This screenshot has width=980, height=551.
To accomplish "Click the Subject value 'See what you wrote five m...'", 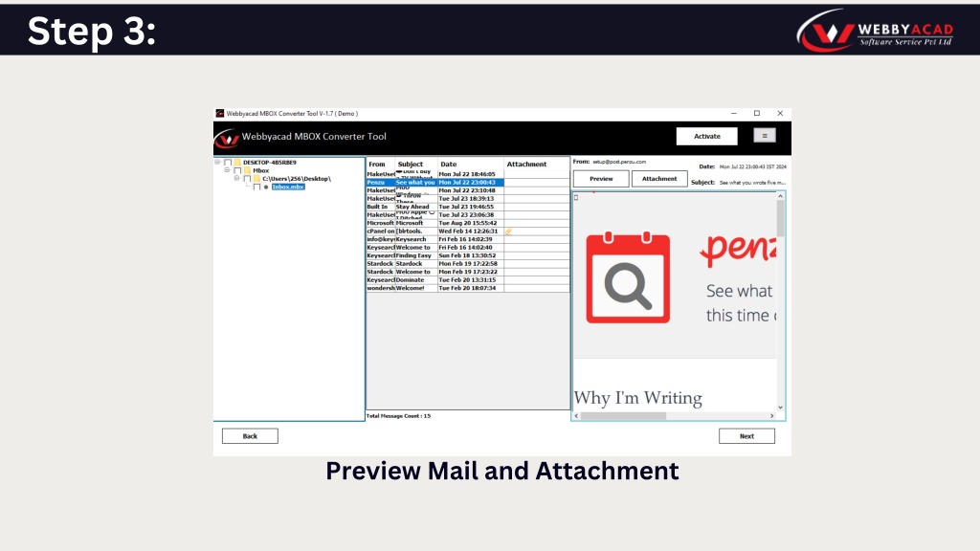I will (x=752, y=183).
